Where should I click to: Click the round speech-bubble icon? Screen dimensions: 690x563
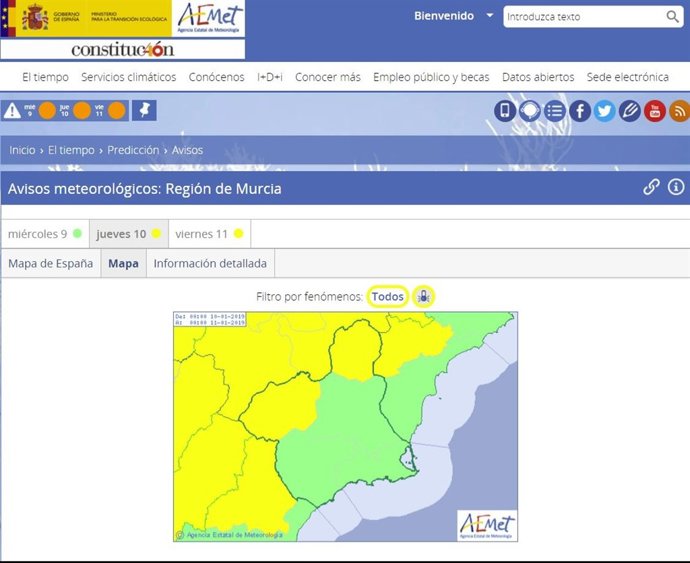pyautogui.click(x=530, y=110)
